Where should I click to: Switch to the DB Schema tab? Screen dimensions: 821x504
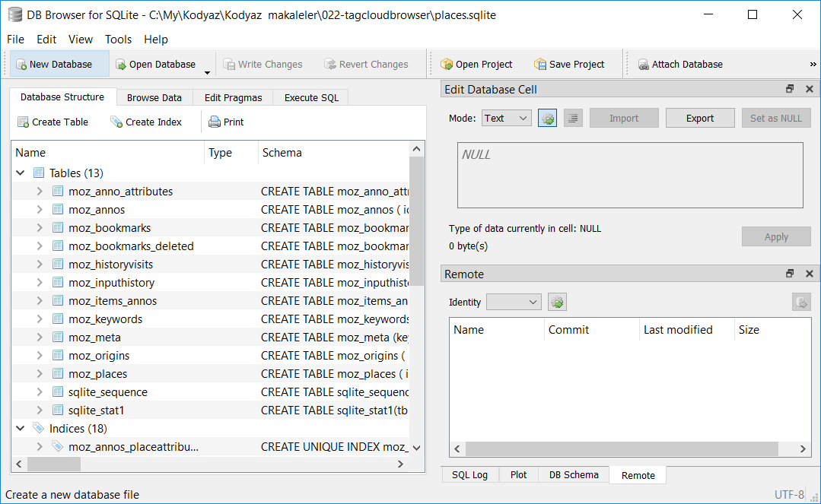point(574,474)
